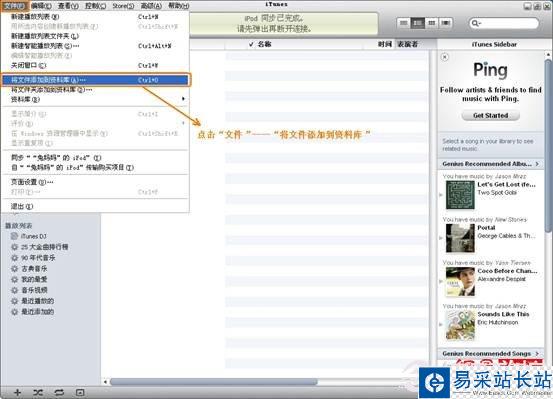Screen dimensions: 553x399
Task: Open the 高级 menu
Action: 151,6
